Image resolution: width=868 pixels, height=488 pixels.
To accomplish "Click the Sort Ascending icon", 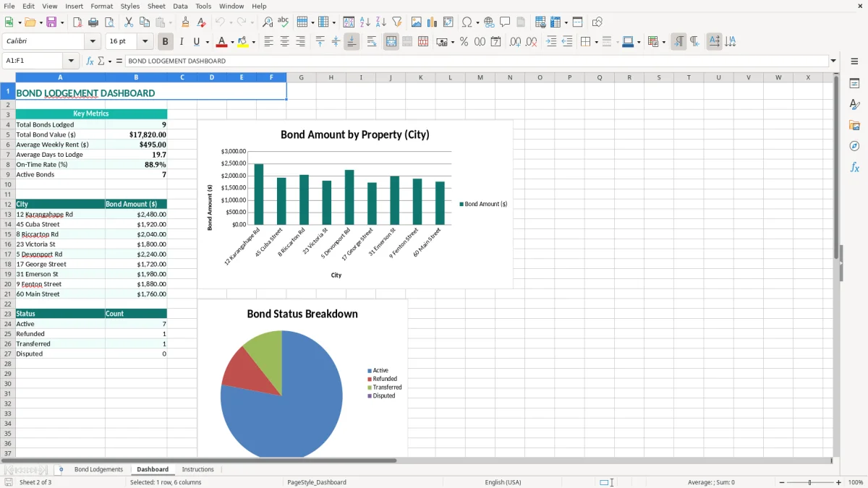I will 365,22.
